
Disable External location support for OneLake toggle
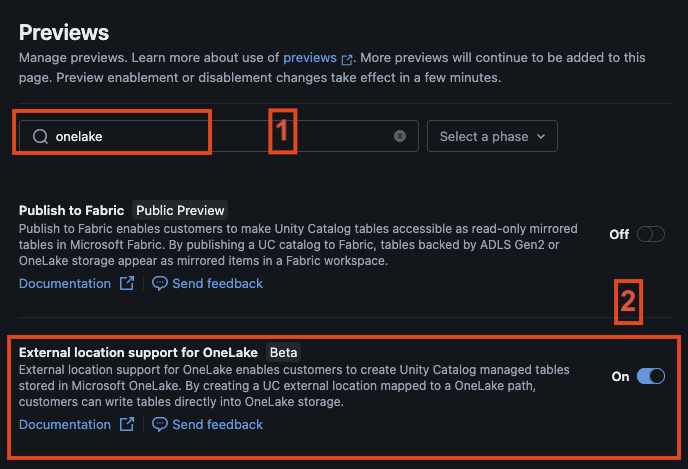(651, 376)
